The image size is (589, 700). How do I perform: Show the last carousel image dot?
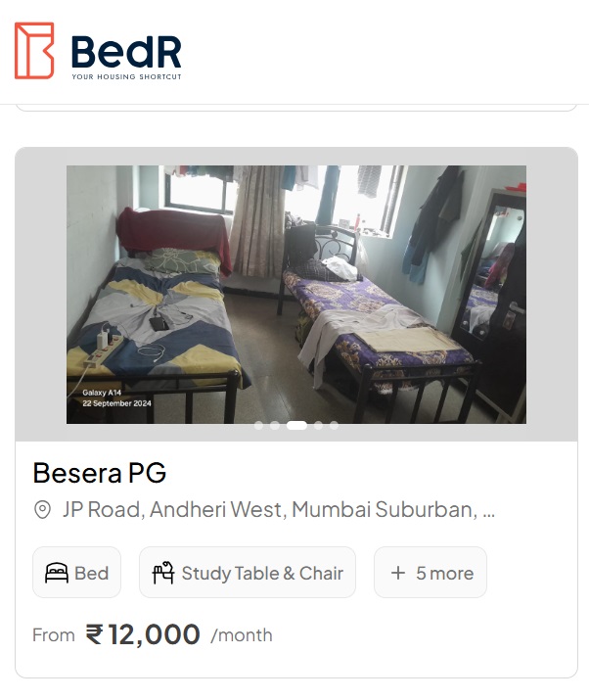(x=334, y=426)
